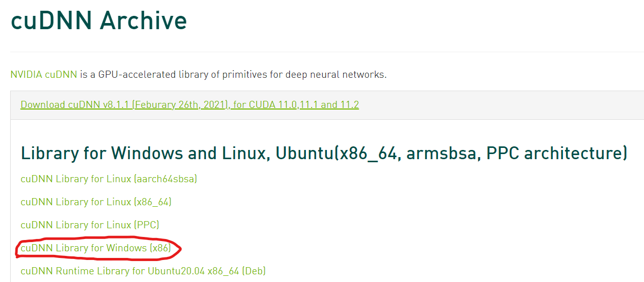Click the Library for Windows and Linux heading

tap(324, 153)
